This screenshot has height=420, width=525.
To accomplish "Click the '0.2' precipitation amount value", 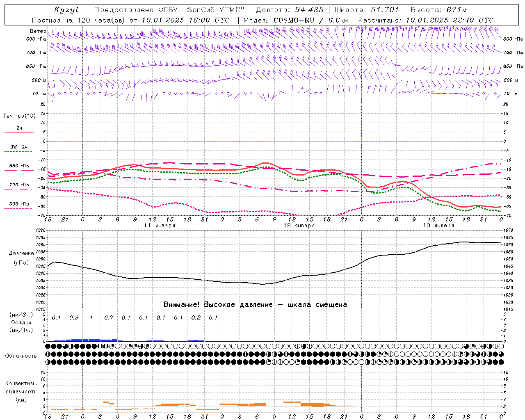I will 196,318.
